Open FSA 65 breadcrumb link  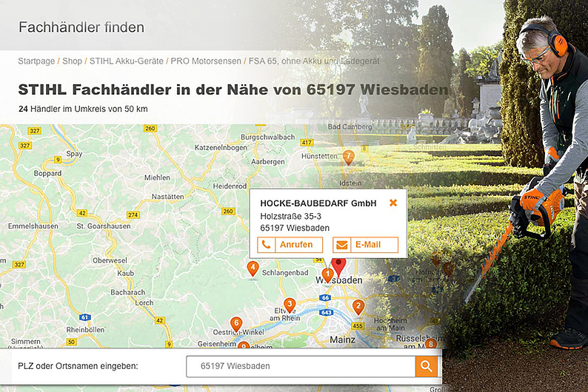[314, 61]
